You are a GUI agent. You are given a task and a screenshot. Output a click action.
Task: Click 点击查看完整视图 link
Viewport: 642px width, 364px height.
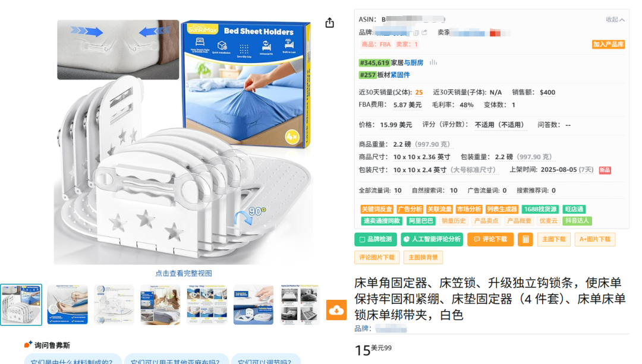tap(184, 273)
